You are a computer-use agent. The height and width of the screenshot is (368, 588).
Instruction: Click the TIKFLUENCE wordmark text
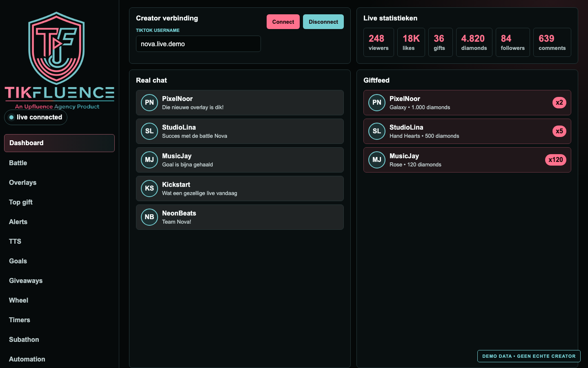[60, 93]
